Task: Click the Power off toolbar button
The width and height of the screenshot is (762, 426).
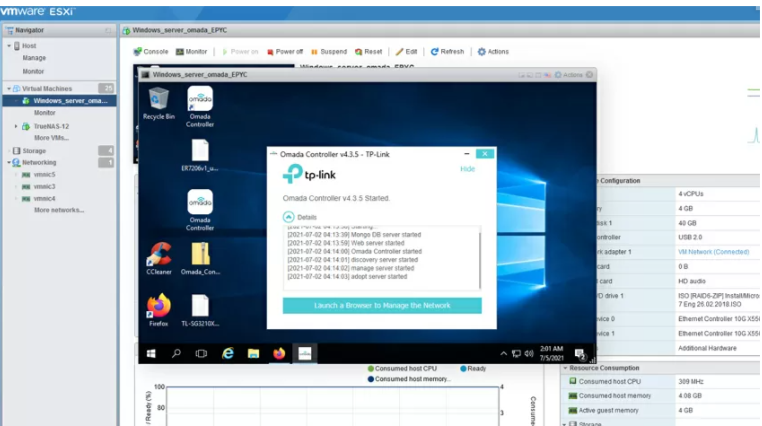Action: click(285, 51)
